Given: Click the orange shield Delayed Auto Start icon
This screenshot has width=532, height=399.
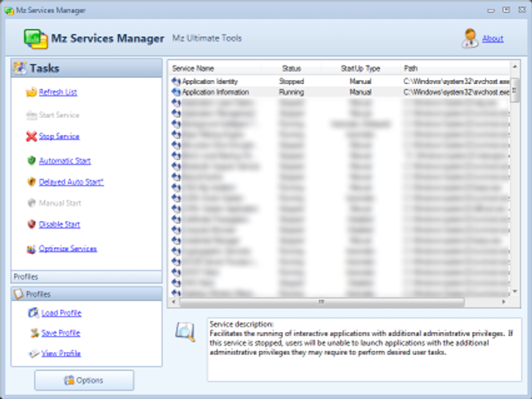Looking at the screenshot, I should [x=31, y=182].
